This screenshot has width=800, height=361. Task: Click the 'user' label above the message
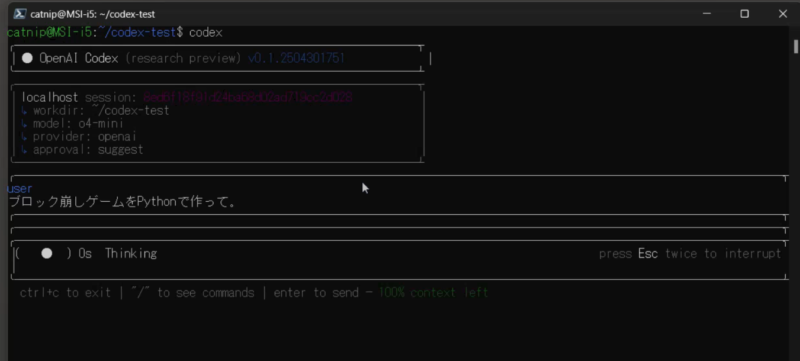click(20, 189)
